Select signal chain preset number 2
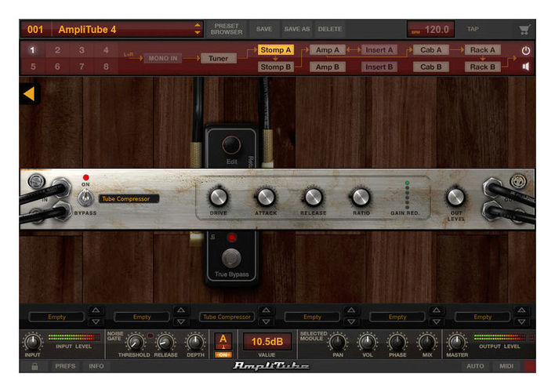The height and width of the screenshot is (392, 555). pos(57,50)
